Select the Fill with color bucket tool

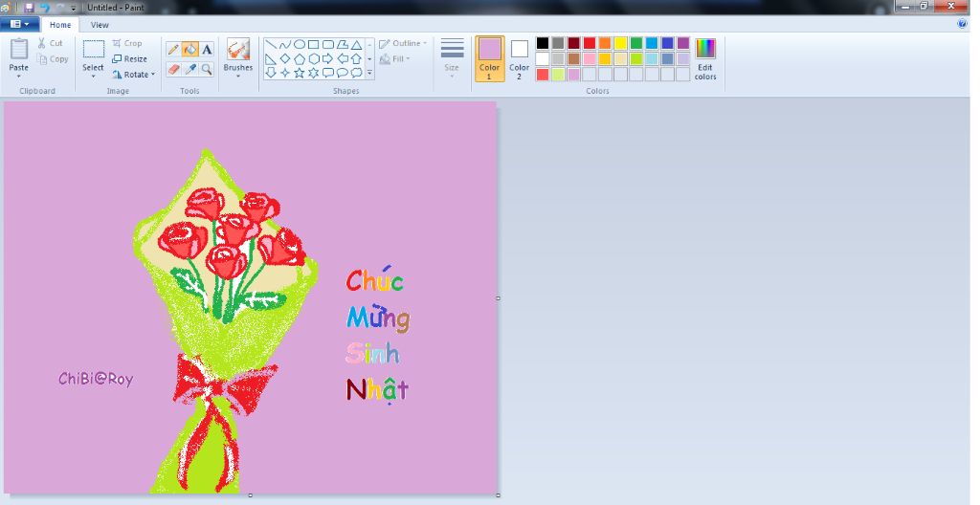point(190,50)
